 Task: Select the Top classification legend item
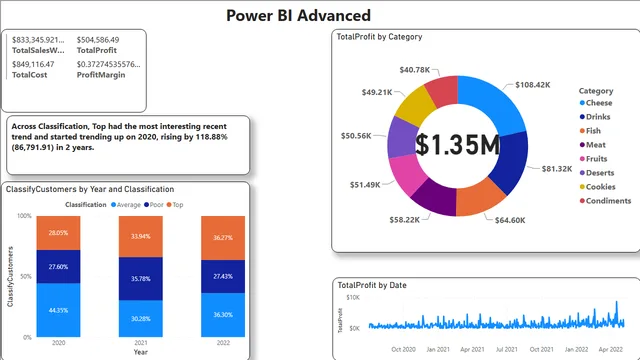[175, 205]
